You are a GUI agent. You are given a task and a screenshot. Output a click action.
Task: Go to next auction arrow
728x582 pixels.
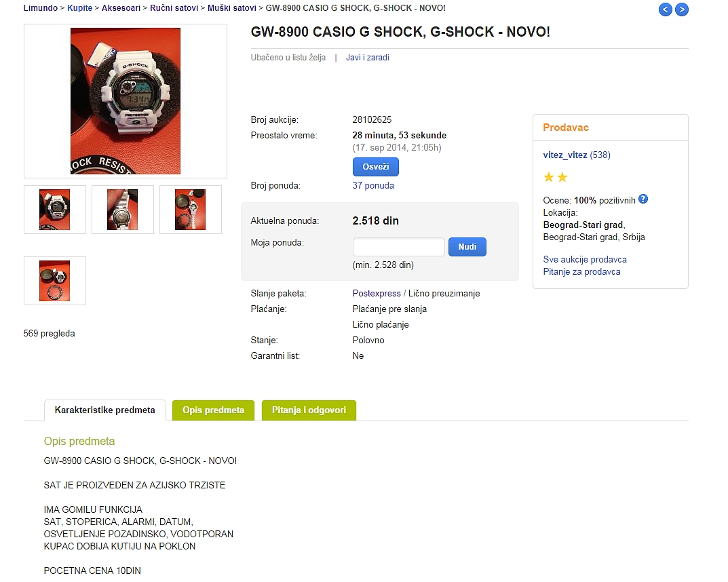(682, 9)
